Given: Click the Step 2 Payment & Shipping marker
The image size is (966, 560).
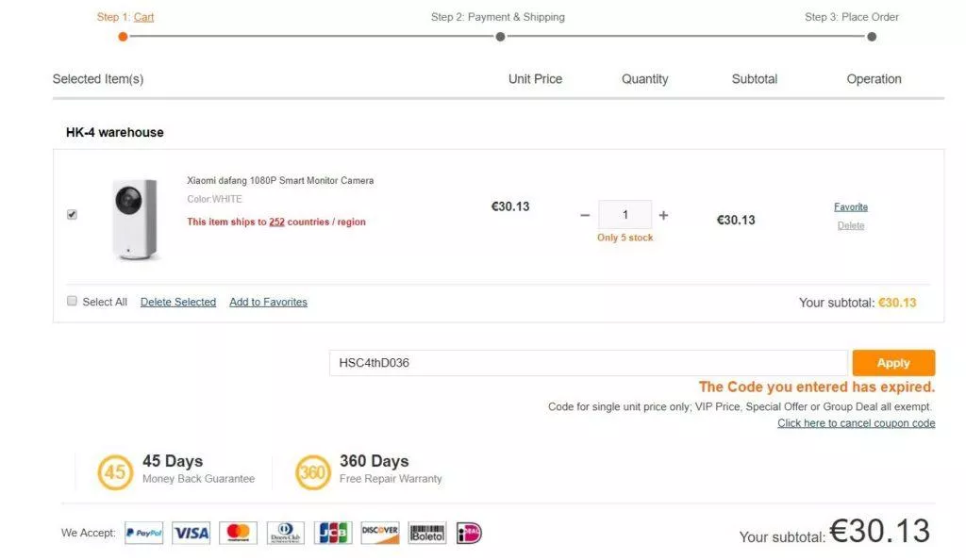Looking at the screenshot, I should point(500,37).
